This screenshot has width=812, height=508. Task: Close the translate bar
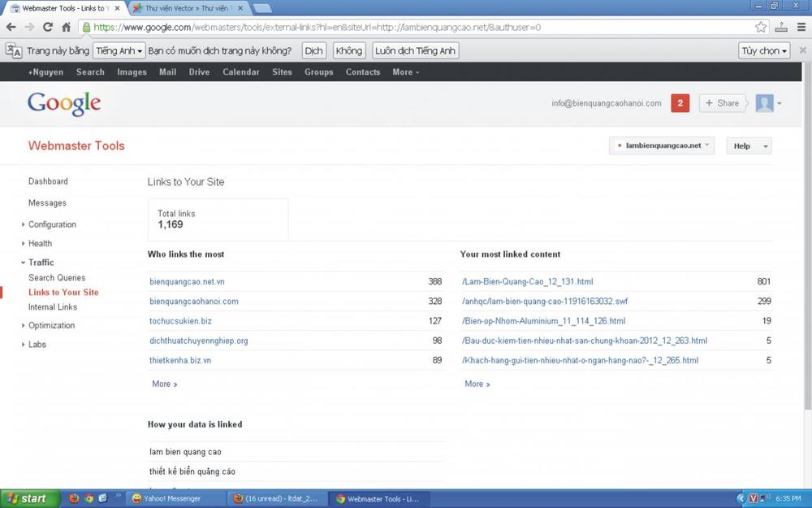(803, 50)
